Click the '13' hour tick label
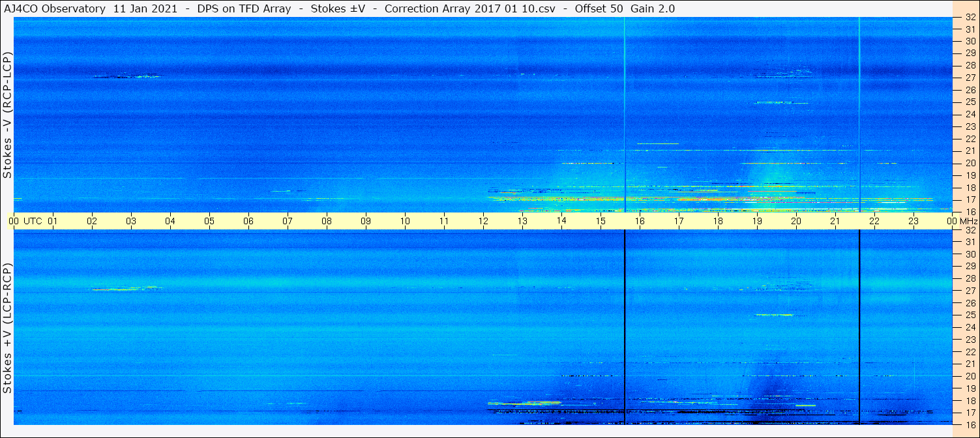Viewport: 980px width, 438px height. 522,221
